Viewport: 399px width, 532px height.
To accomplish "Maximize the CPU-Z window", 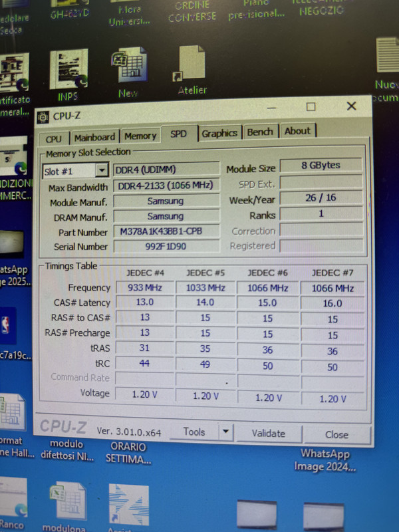I will pos(311,107).
